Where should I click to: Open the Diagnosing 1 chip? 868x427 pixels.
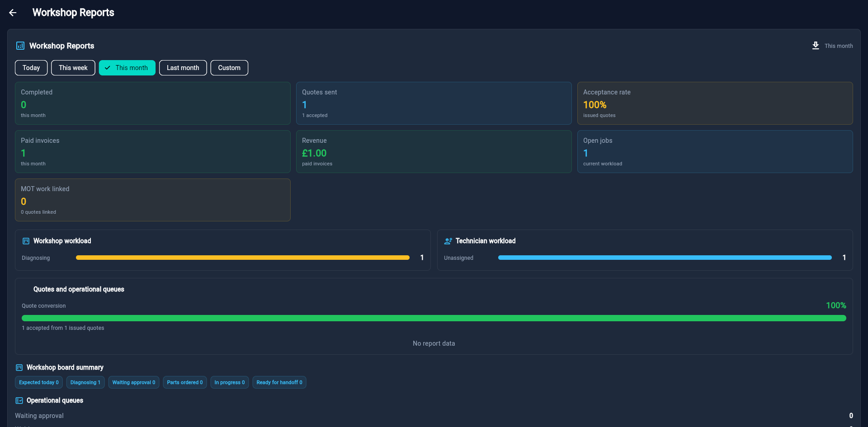click(x=85, y=382)
